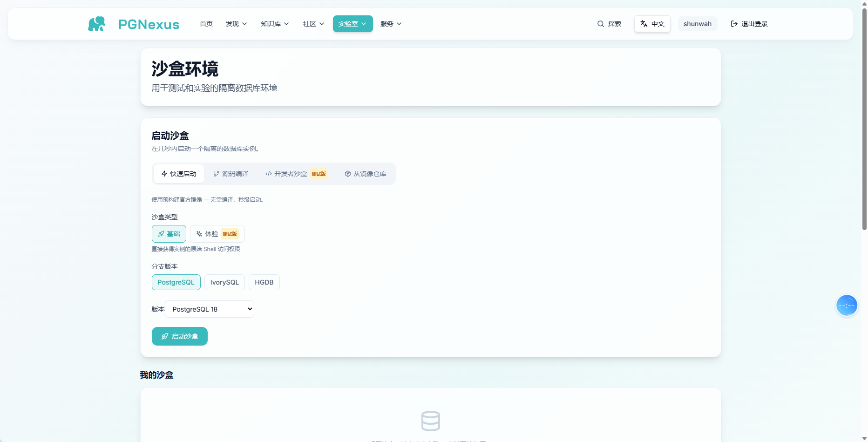Select the 体验 sandbox type
868x442 pixels.
(217, 234)
